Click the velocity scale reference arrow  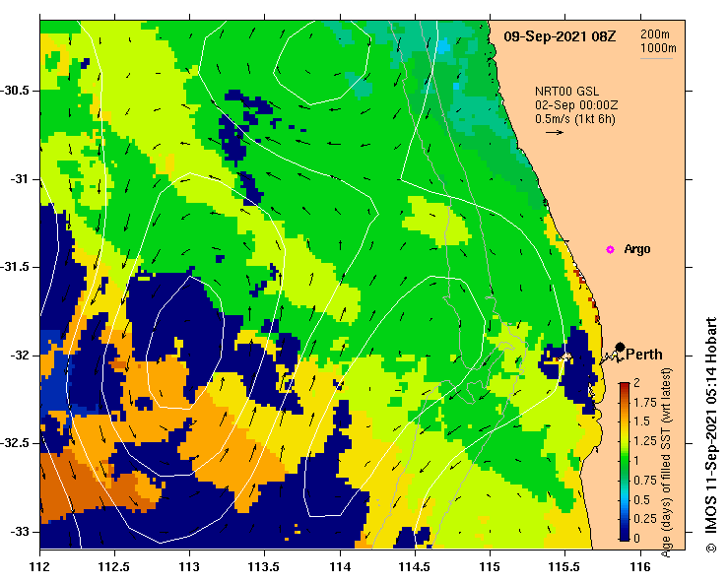tap(555, 133)
